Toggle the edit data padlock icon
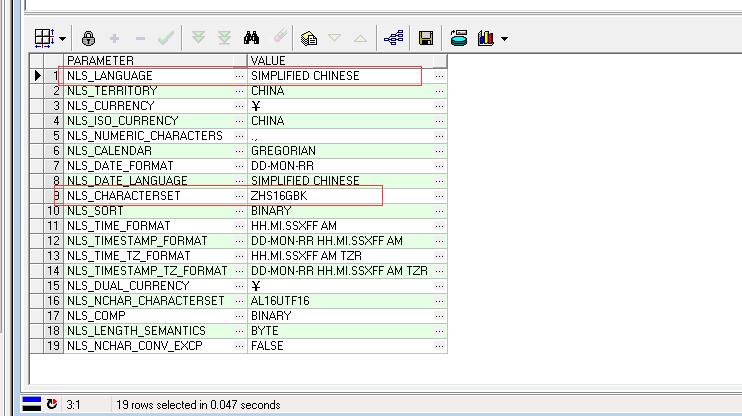Viewport: 742px width, 416px height. 88,38
